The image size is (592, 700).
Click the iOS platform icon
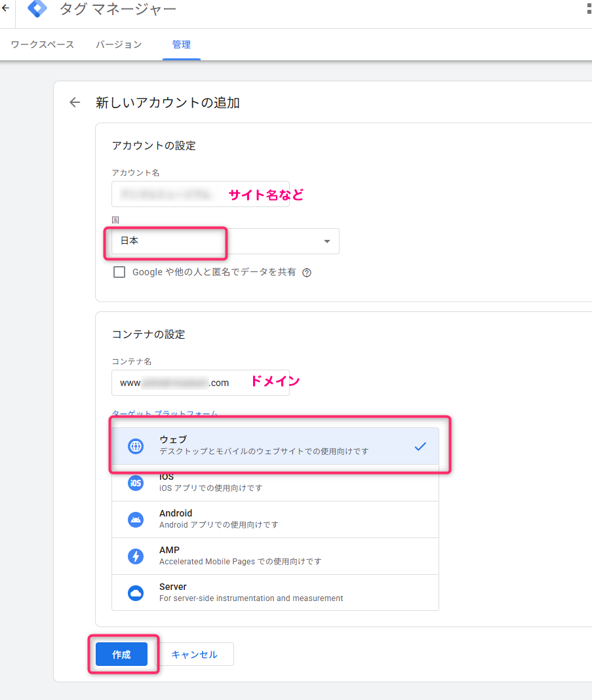coord(136,483)
